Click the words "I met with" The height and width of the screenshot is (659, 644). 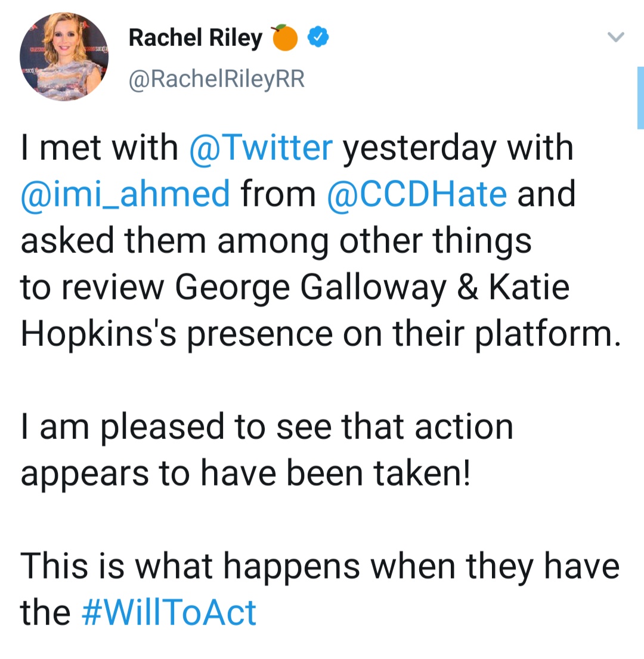point(100,148)
